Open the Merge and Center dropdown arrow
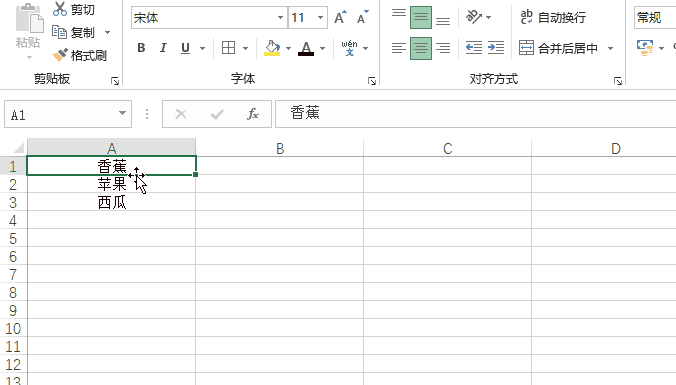This screenshot has width=676, height=385. (x=610, y=48)
